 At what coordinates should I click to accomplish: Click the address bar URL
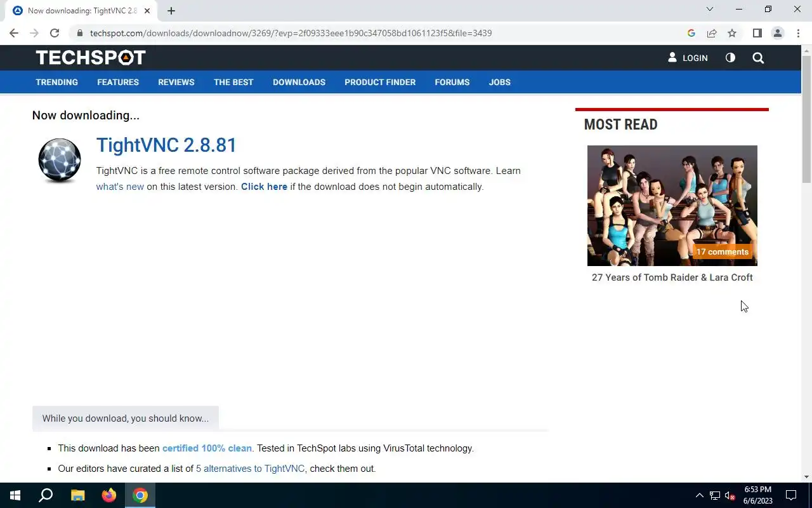click(x=291, y=33)
